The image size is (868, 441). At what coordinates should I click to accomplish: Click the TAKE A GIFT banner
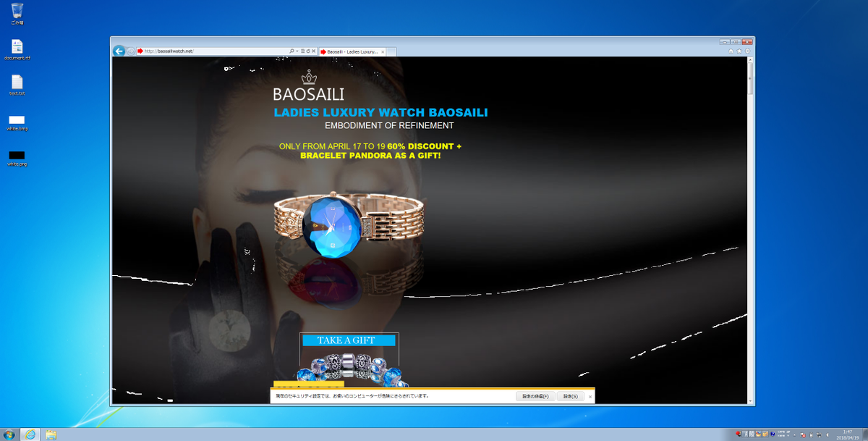point(349,340)
